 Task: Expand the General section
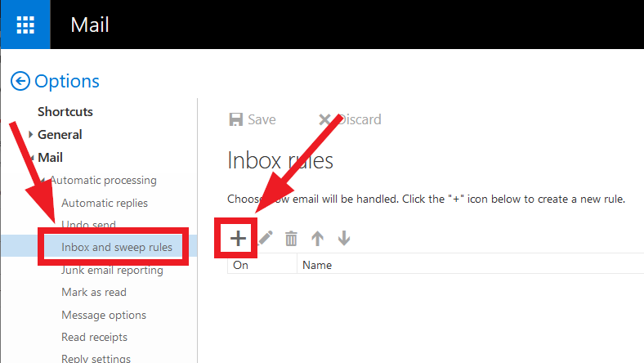pyautogui.click(x=31, y=134)
